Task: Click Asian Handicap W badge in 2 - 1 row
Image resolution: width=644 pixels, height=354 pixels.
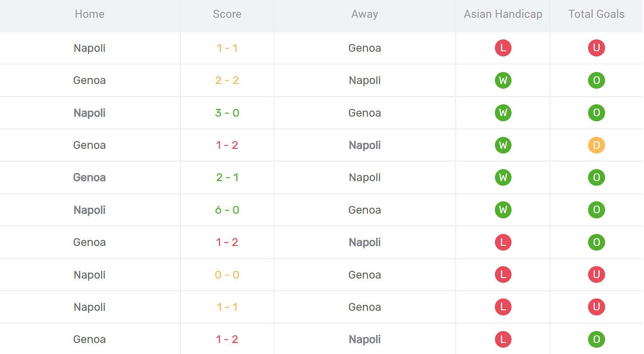Action: click(503, 177)
